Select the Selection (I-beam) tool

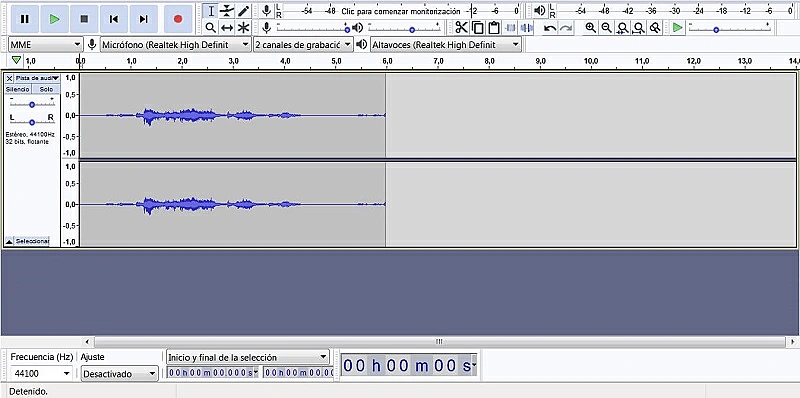coord(211,11)
